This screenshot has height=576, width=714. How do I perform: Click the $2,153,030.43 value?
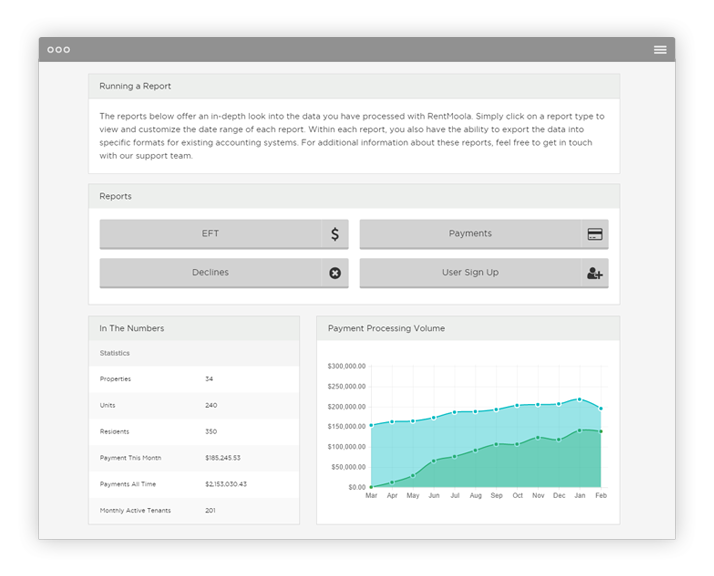click(x=226, y=484)
